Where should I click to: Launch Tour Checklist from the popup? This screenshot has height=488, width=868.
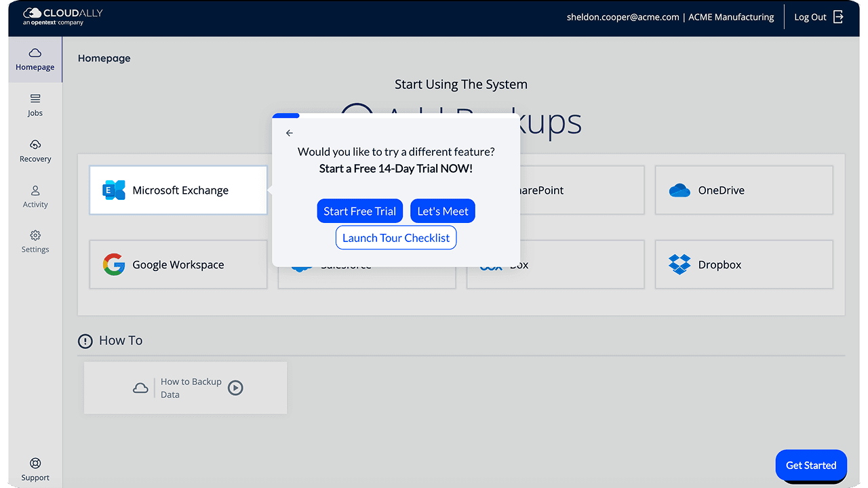(x=396, y=238)
